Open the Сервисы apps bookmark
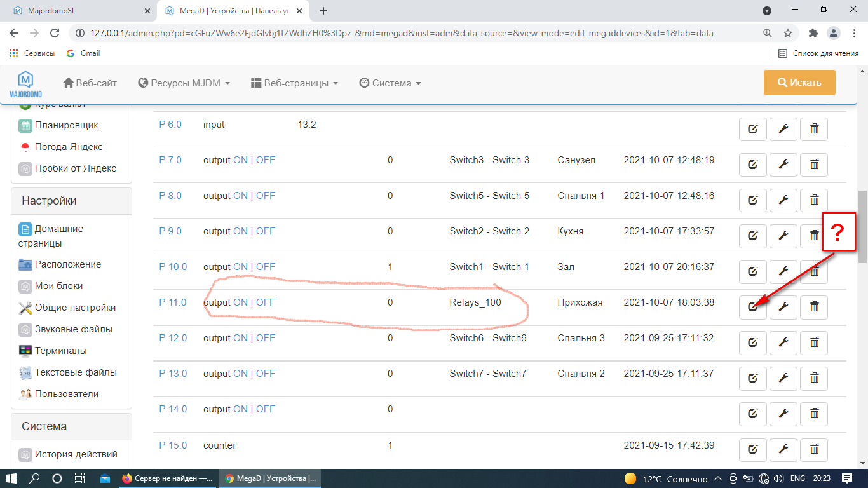This screenshot has width=868, height=488. coord(32,53)
